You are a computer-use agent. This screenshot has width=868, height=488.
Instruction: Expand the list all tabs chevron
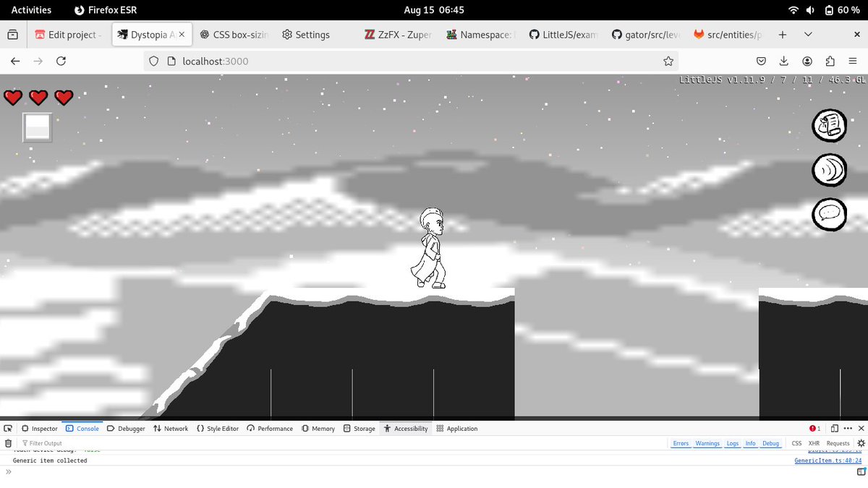[808, 35]
